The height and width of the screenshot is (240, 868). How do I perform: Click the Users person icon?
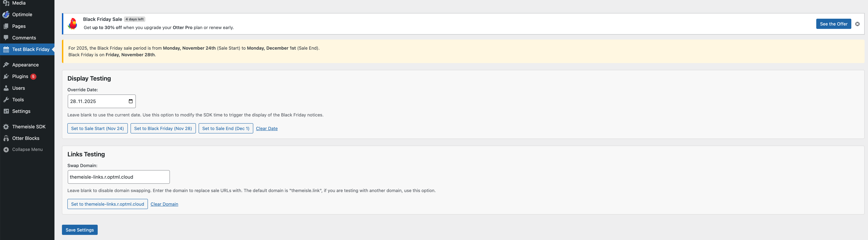pyautogui.click(x=6, y=88)
